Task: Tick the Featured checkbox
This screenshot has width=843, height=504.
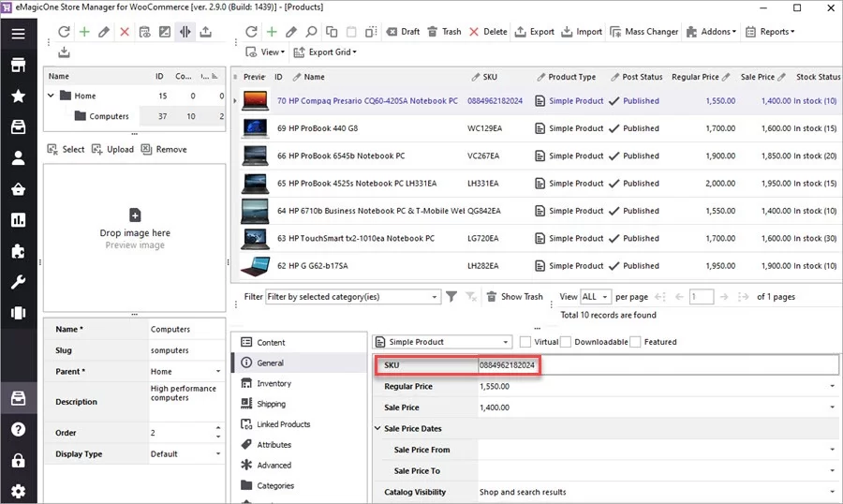Action: [x=636, y=342]
